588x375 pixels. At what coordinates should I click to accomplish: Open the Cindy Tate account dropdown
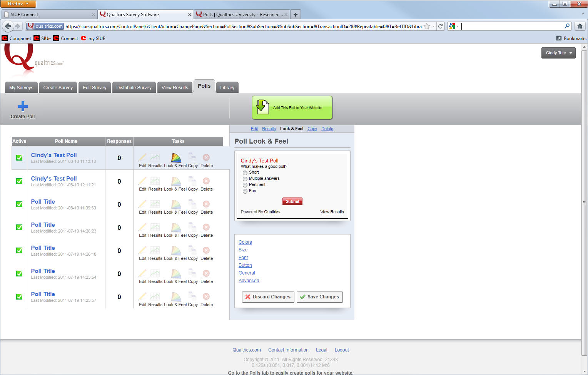coord(558,53)
